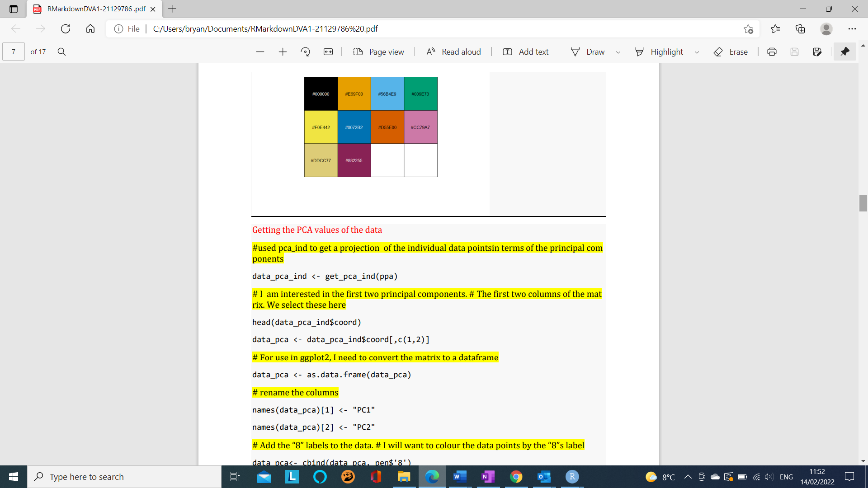The width and height of the screenshot is (868, 488).
Task: Add this page to favorites star
Action: (748, 29)
